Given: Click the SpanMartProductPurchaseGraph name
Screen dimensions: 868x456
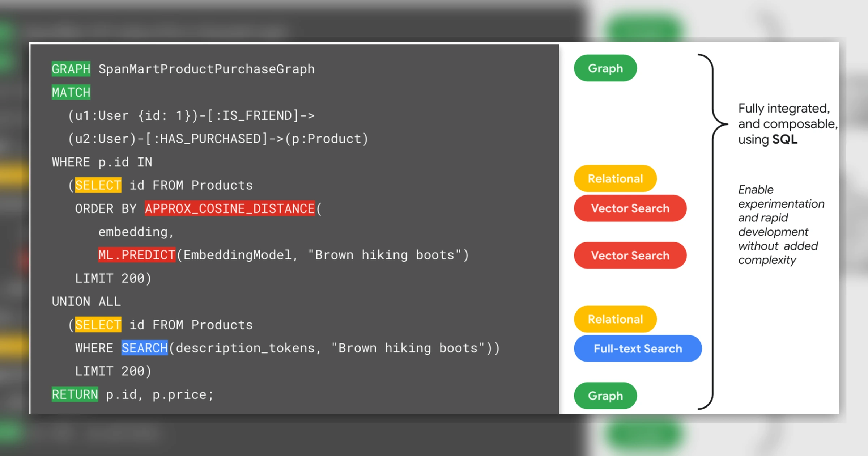Looking at the screenshot, I should coord(207,69).
